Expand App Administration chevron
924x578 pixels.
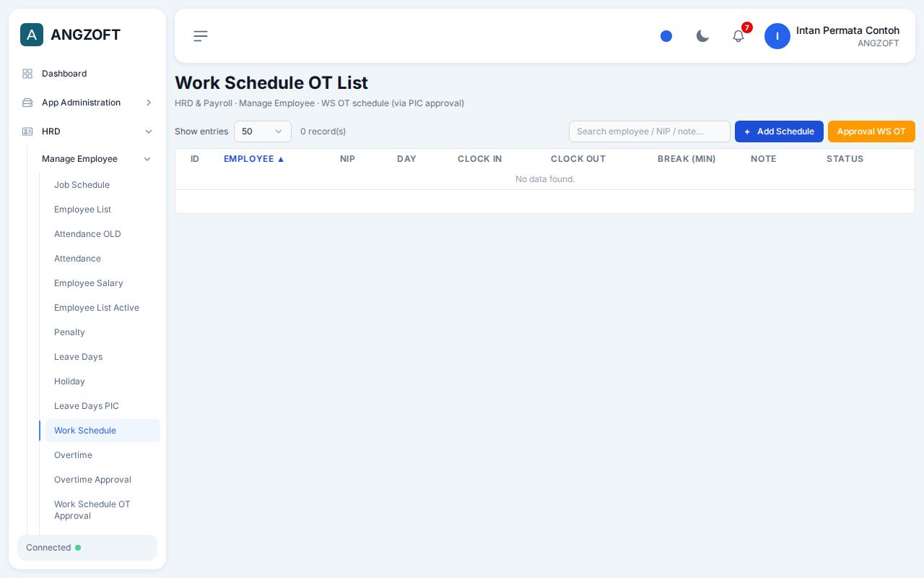tap(149, 103)
